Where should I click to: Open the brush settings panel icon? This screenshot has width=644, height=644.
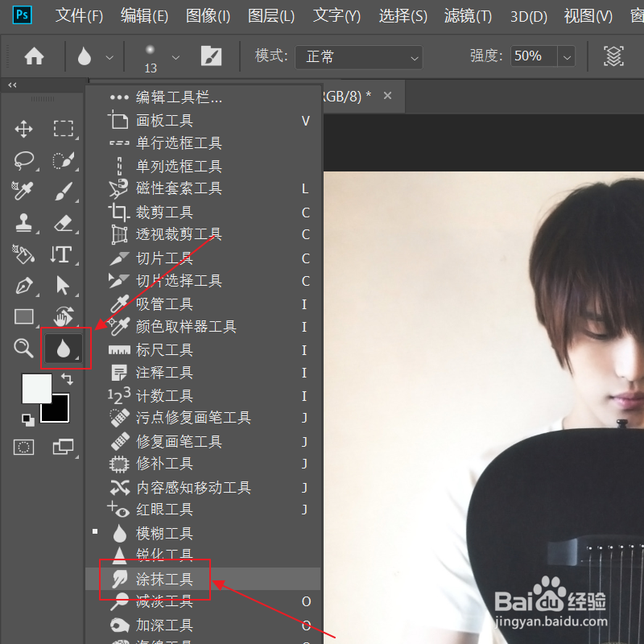click(211, 56)
